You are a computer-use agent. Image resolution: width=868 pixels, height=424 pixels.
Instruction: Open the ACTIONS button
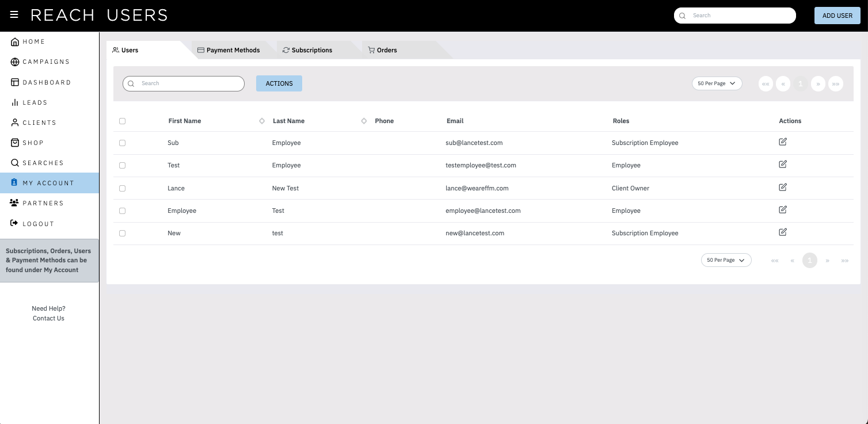279,83
